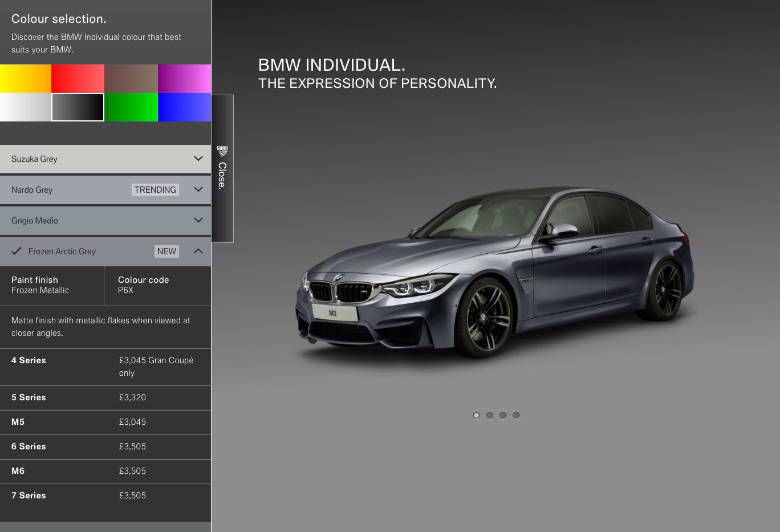
Task: Select the purple-pink colour swatch
Action: click(x=184, y=78)
